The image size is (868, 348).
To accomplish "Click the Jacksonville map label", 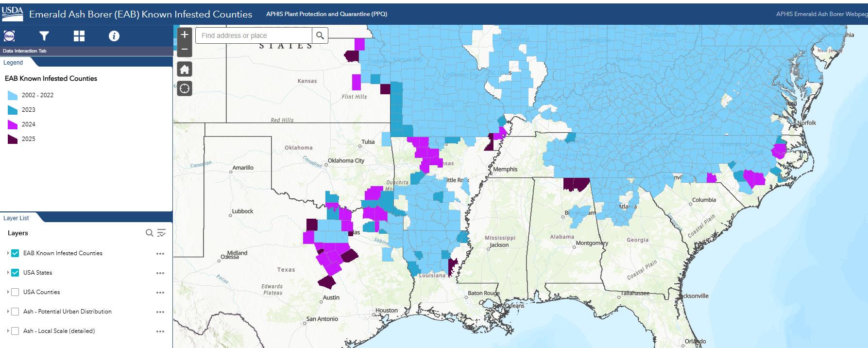I will coord(694,296).
